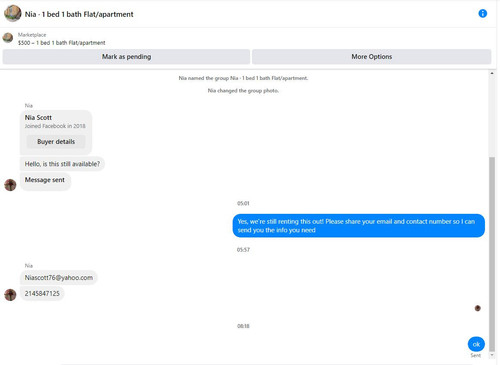
Task: Click the small seen-by avatar indicator
Action: pos(478,308)
